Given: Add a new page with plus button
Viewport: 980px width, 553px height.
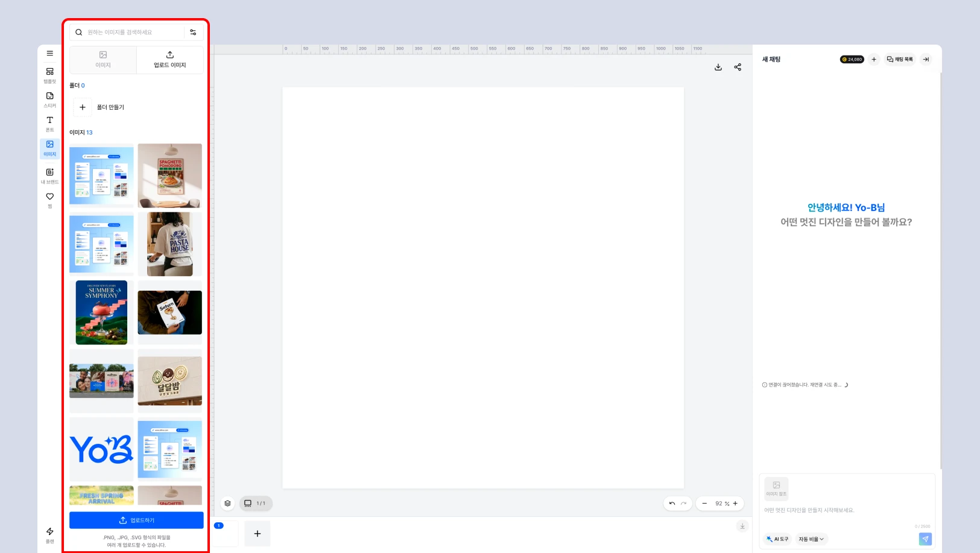Looking at the screenshot, I should (x=258, y=534).
